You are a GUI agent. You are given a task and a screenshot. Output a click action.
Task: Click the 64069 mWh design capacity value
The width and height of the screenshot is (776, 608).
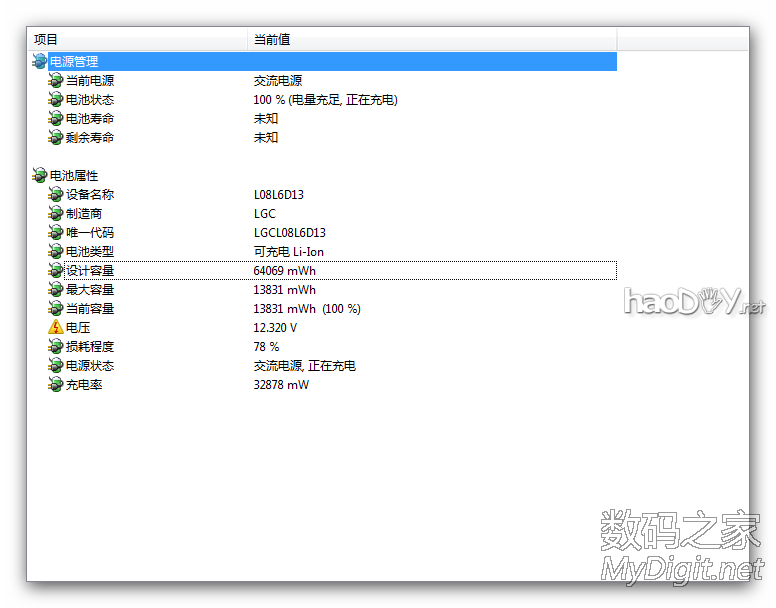tap(285, 271)
